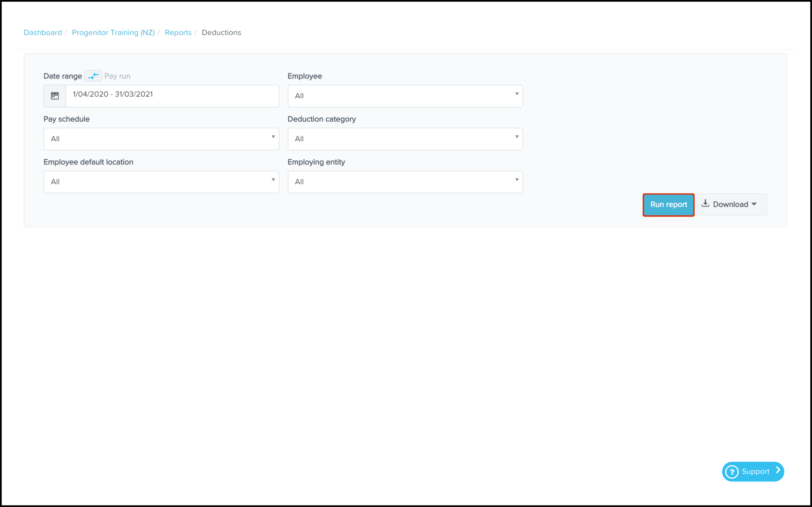
Task: Navigate to Reports breadcrumb link
Action: [178, 32]
